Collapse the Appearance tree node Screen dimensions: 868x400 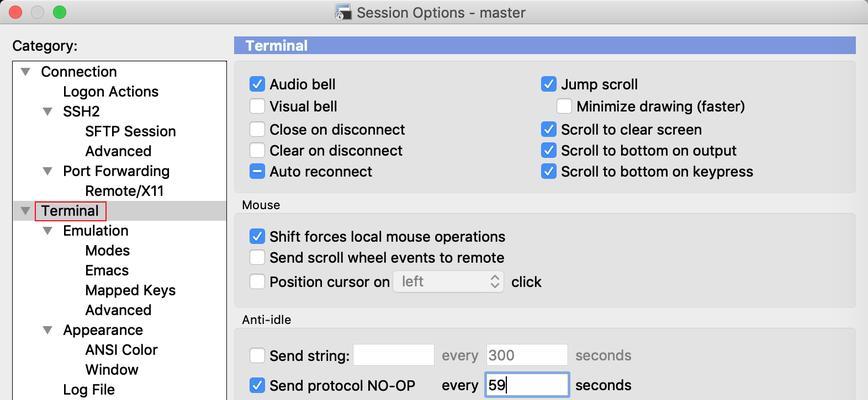[x=48, y=330]
